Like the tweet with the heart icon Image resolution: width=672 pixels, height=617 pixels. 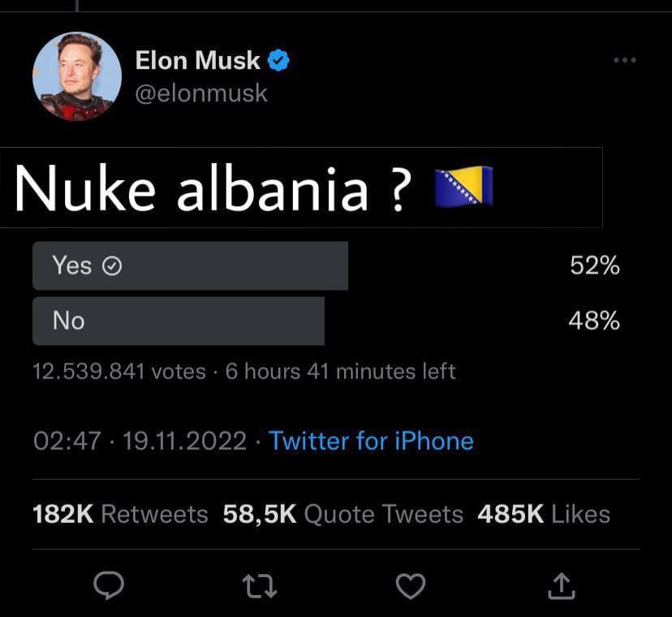pos(410,585)
